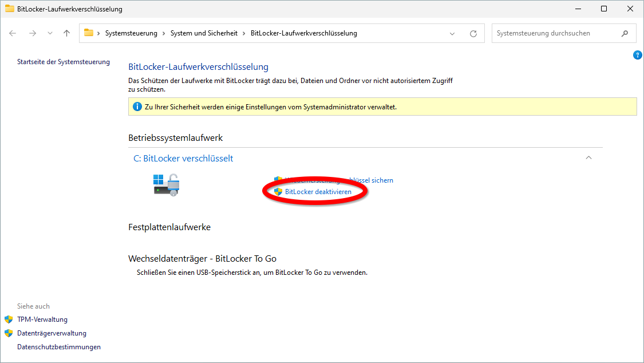The height and width of the screenshot is (363, 644).
Task: Open the Datenschutzbestimmungen link
Action: click(x=58, y=346)
